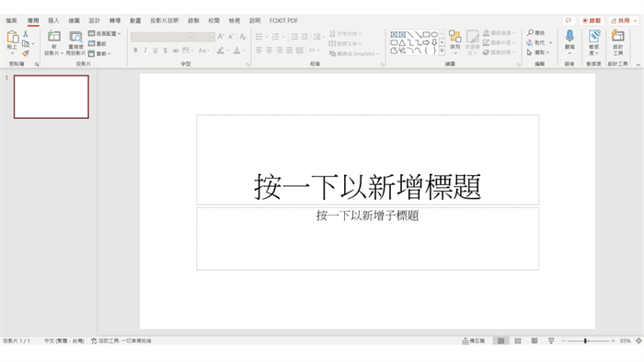Click the Cut scissors icon

(x=26, y=34)
